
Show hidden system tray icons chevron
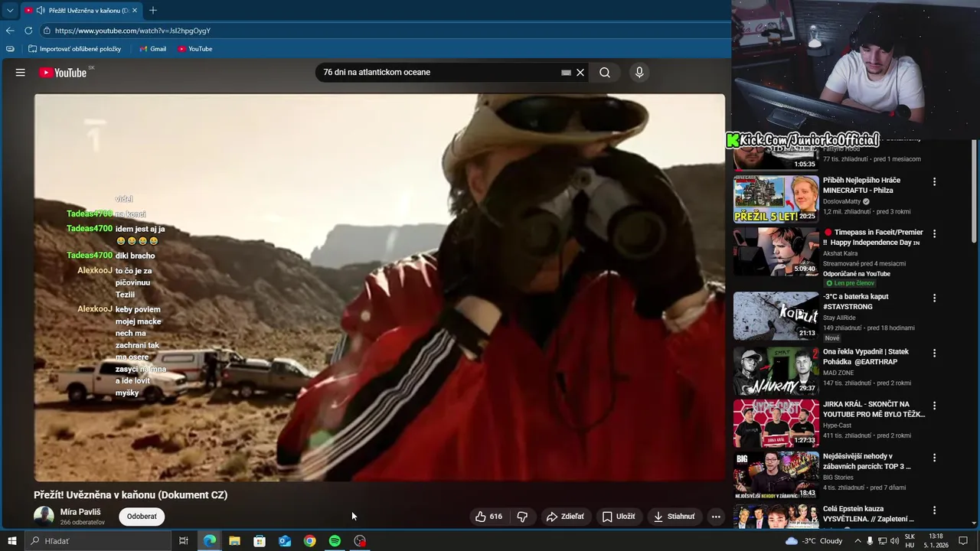click(x=857, y=541)
